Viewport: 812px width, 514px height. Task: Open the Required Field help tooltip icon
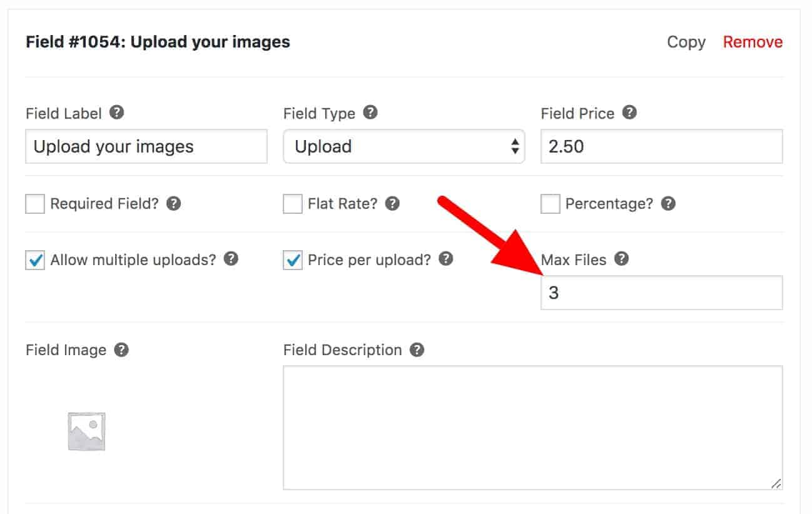[174, 203]
